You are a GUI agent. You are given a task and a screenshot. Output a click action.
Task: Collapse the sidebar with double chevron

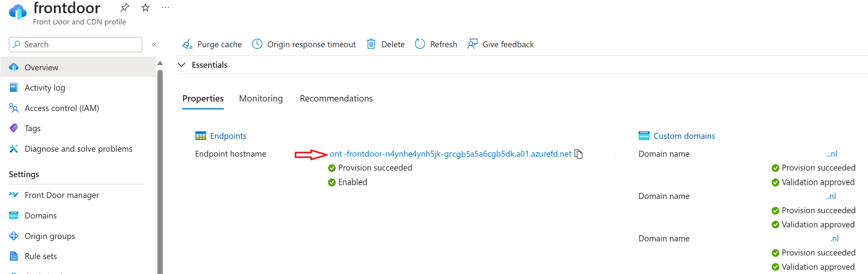pyautogui.click(x=154, y=45)
